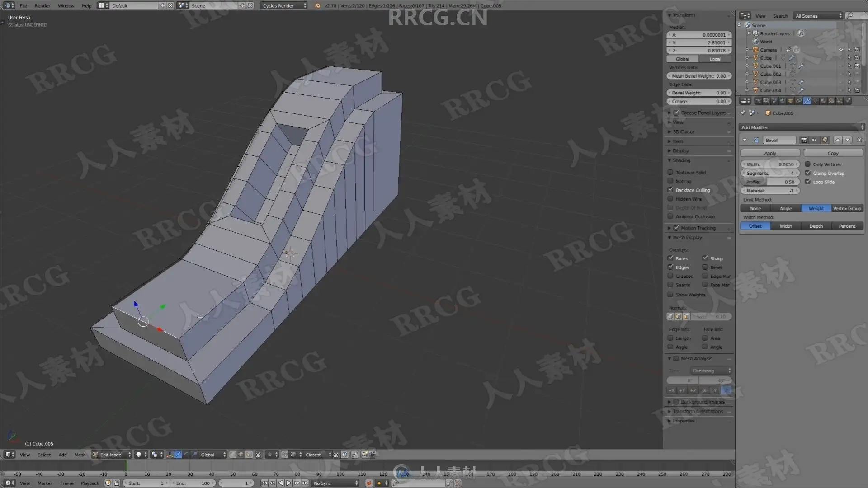Set width method to Percent

(847, 226)
